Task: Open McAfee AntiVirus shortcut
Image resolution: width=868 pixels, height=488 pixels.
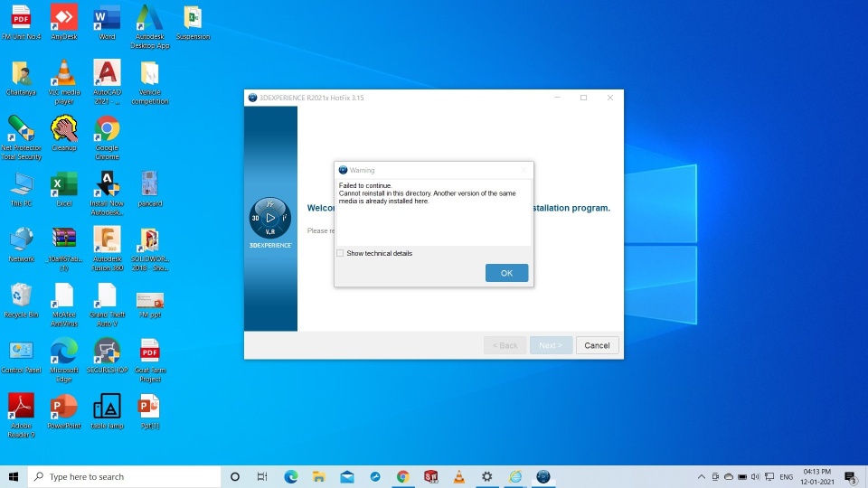Action: click(x=63, y=305)
